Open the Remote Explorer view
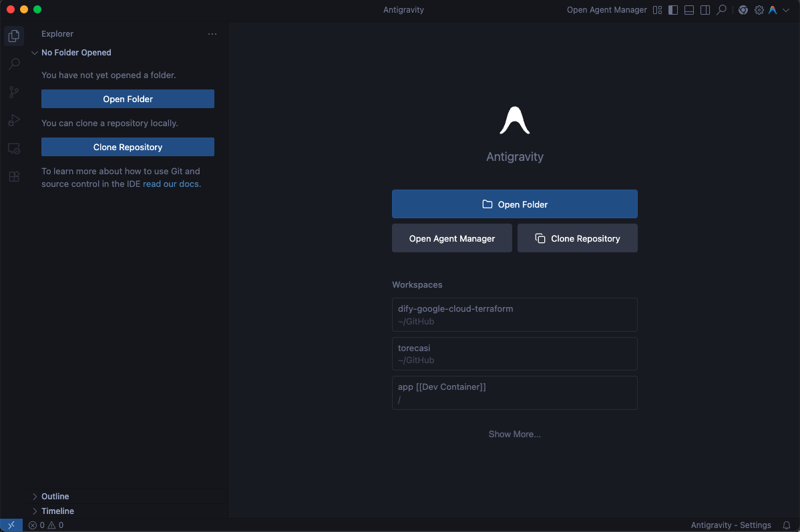The image size is (800, 532). coord(13,148)
